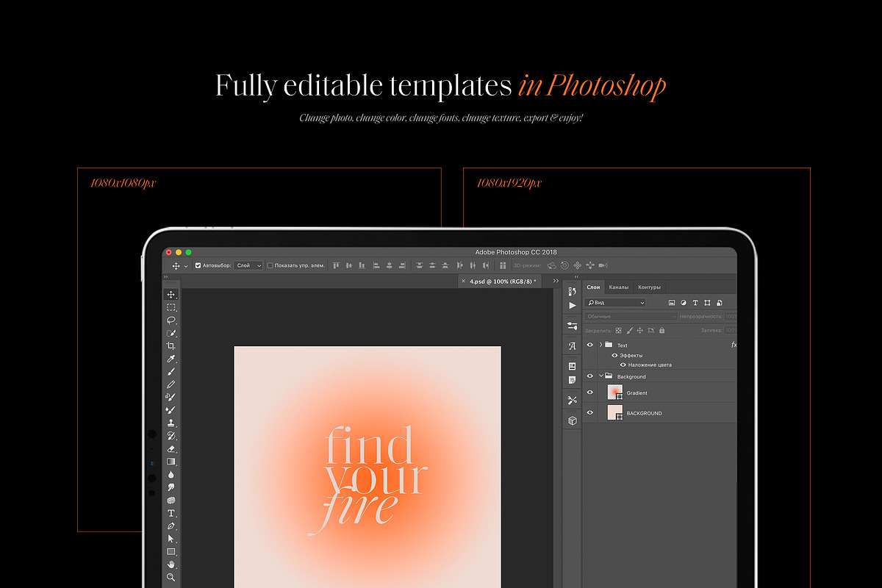Switch to the Слои tab
The image size is (882, 588).
pos(593,287)
